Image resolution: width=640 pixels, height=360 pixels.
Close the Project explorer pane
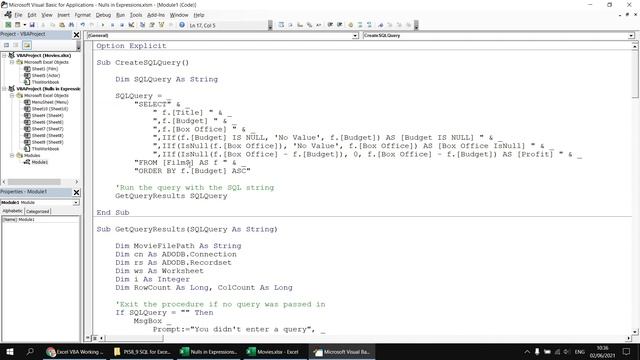(x=76, y=35)
